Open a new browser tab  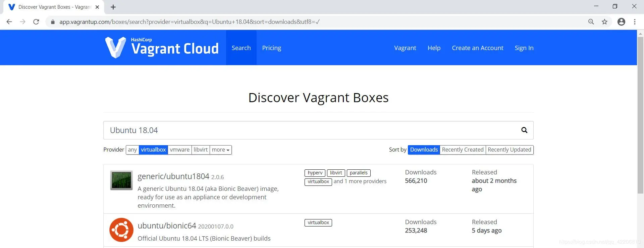(113, 7)
